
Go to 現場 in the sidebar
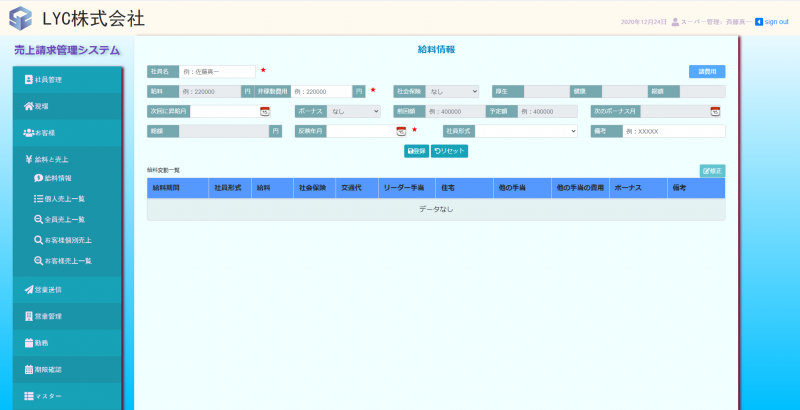tap(67, 105)
